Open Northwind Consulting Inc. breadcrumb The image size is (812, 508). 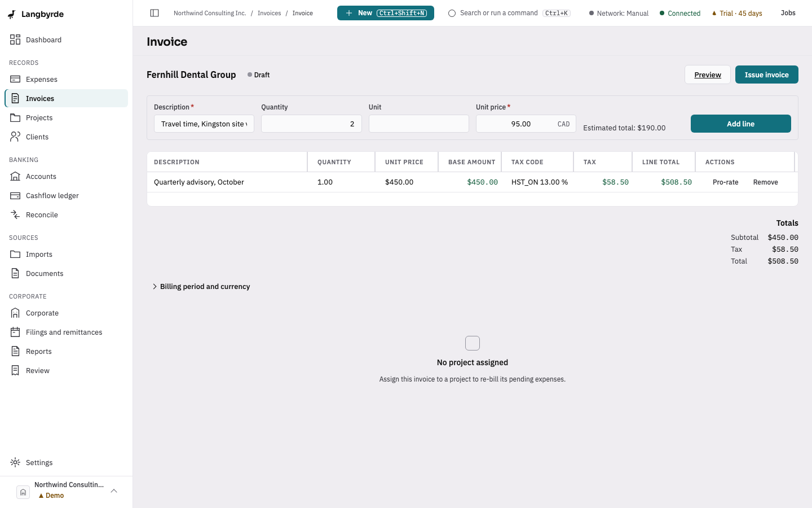210,13
